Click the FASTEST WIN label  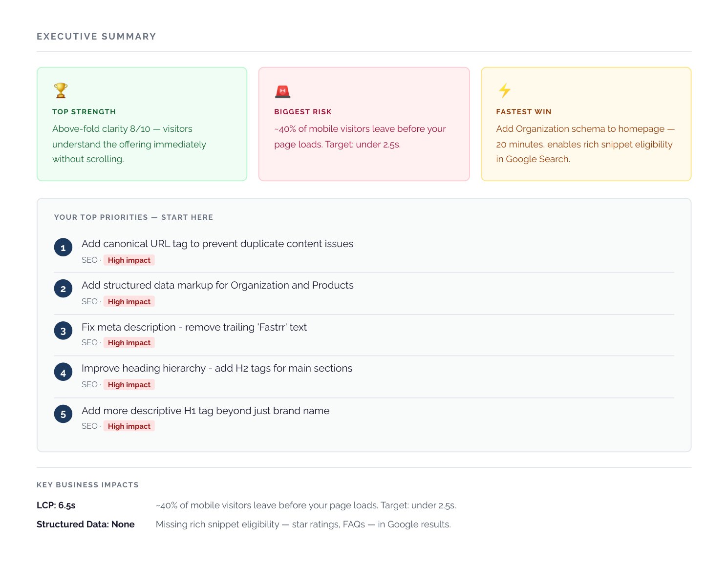524,112
